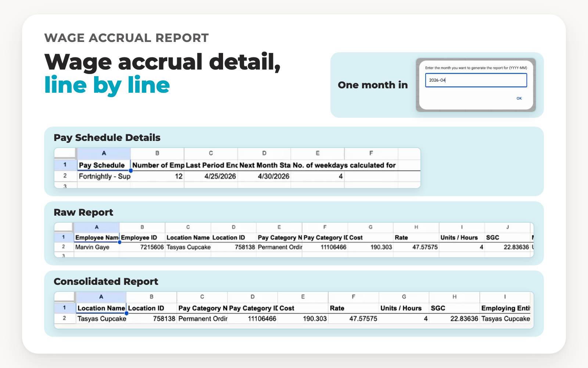Click the Cost value 190.303 in Raw Report
Screen dimensions: 588x368
coord(370,247)
